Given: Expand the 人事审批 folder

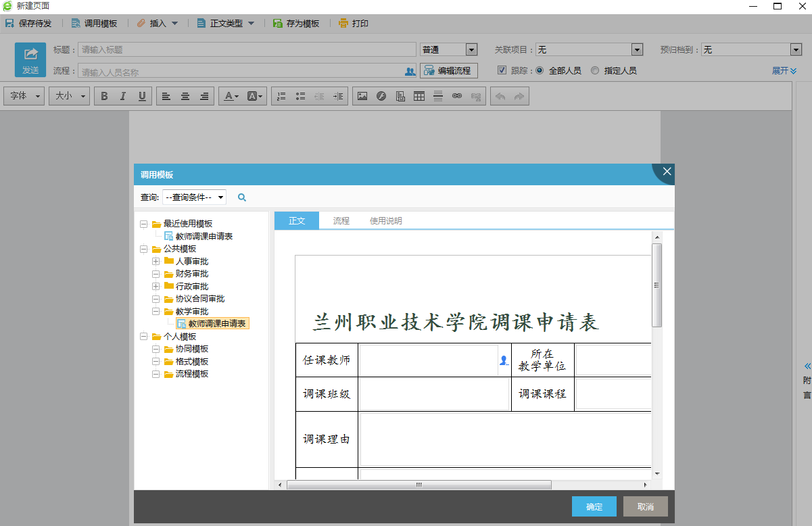Looking at the screenshot, I should (x=156, y=261).
